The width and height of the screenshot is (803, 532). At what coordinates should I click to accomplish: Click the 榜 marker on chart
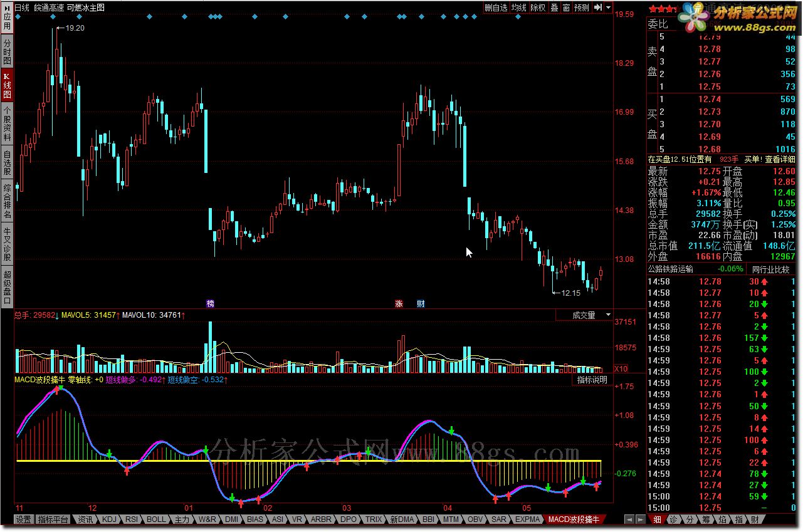click(x=211, y=303)
